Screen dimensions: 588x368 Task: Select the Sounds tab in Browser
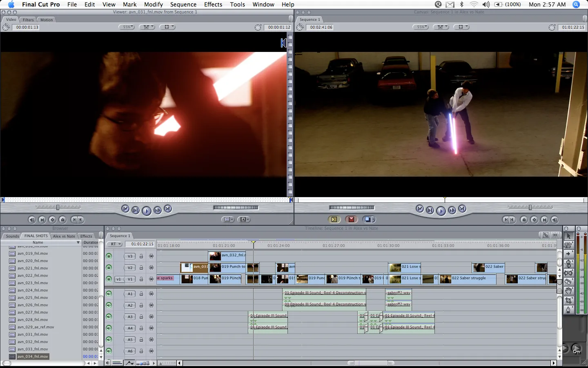(12, 236)
